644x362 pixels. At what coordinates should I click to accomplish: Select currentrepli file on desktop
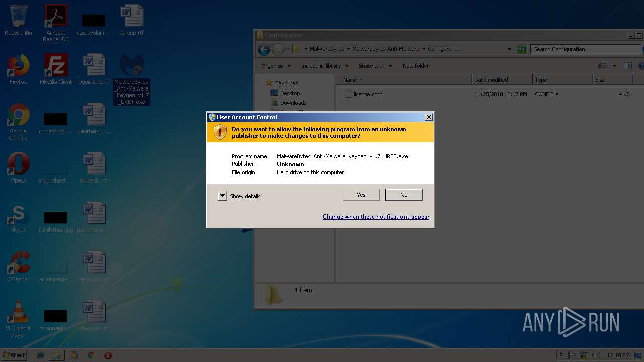(x=56, y=123)
